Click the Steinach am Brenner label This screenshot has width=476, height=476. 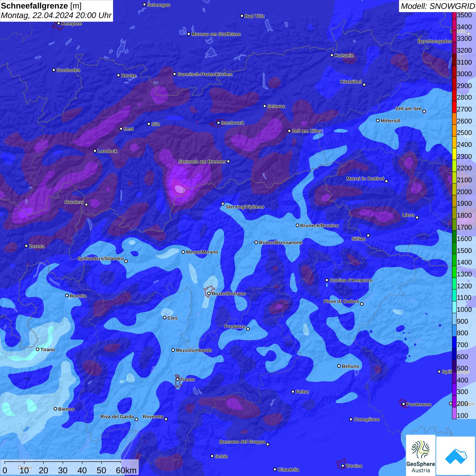coord(202,161)
